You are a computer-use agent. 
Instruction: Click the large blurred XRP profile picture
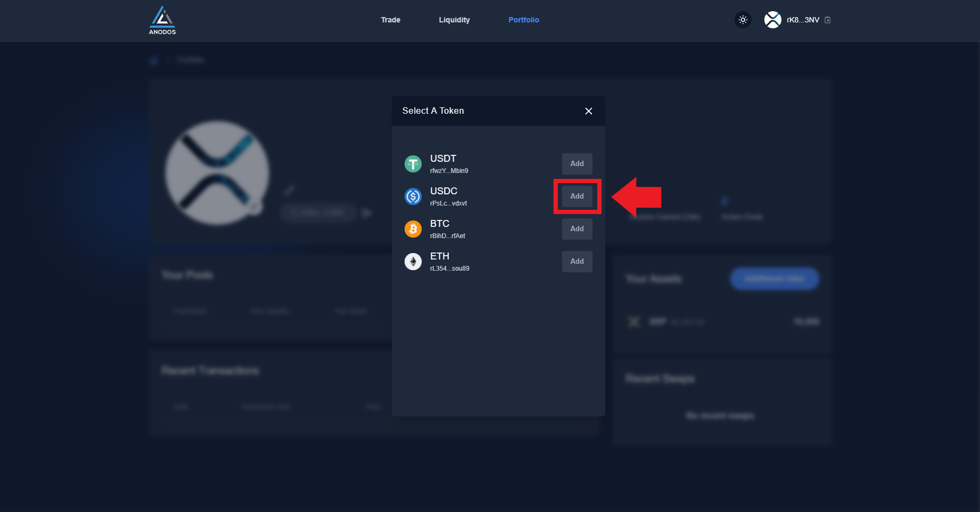(x=217, y=172)
